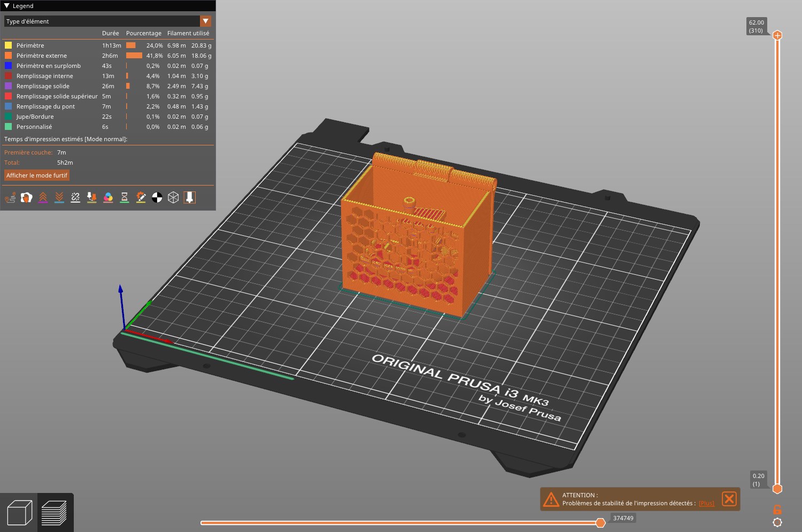
Task: Open the layer slider settings cog
Action: pos(777,522)
